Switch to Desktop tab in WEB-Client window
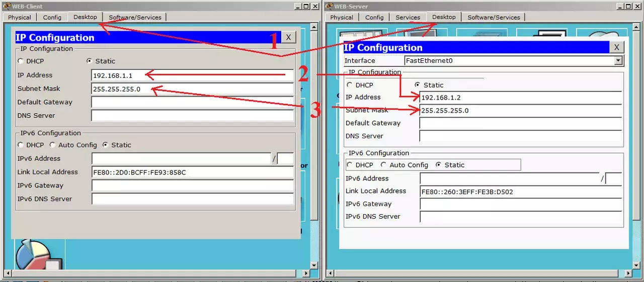 (85, 17)
